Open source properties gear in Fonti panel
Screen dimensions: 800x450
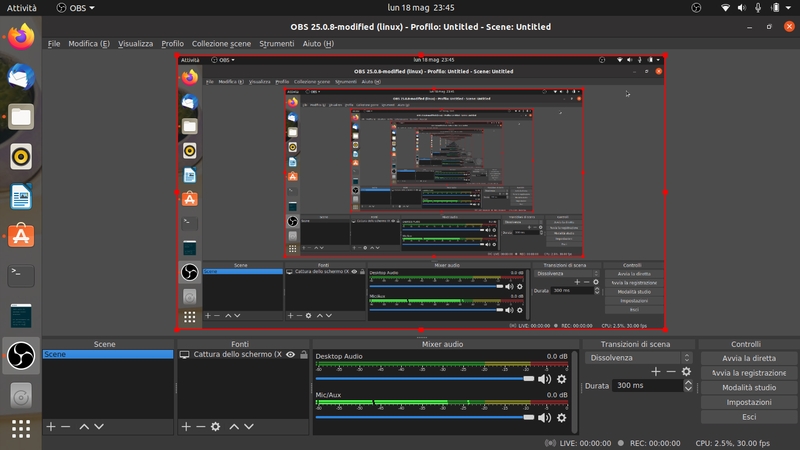(x=215, y=427)
